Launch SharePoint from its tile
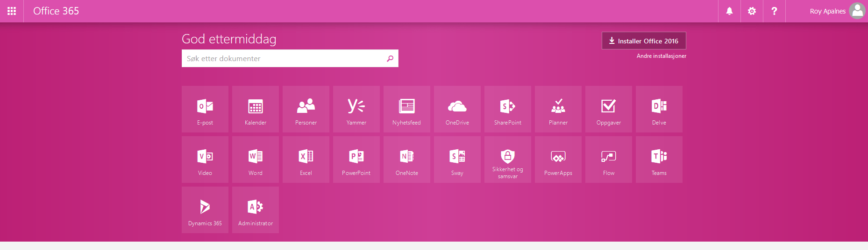 point(508,109)
